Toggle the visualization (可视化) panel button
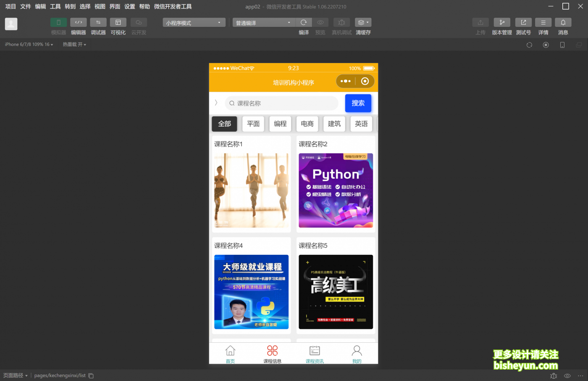This screenshot has height=381, width=588. point(118,22)
